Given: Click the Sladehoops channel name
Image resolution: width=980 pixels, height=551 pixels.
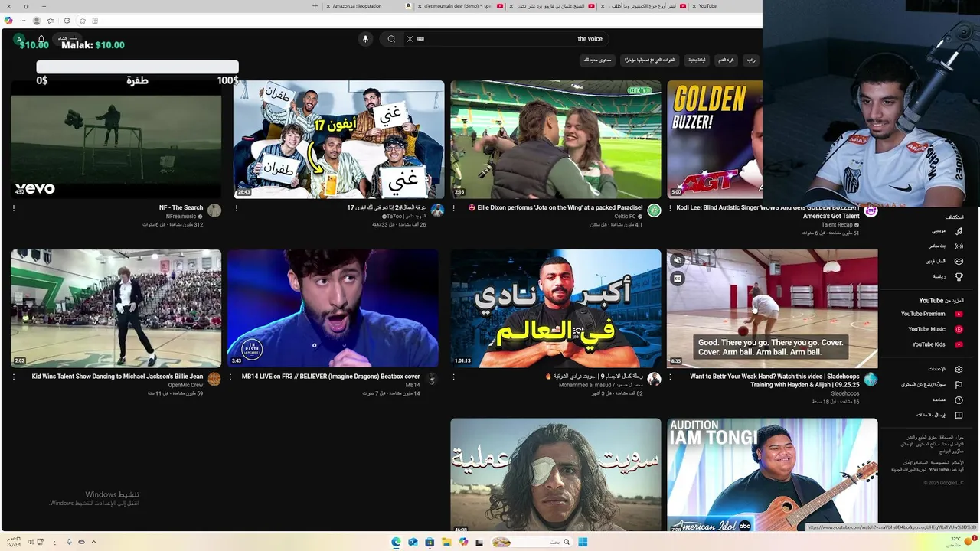Looking at the screenshot, I should [845, 393].
